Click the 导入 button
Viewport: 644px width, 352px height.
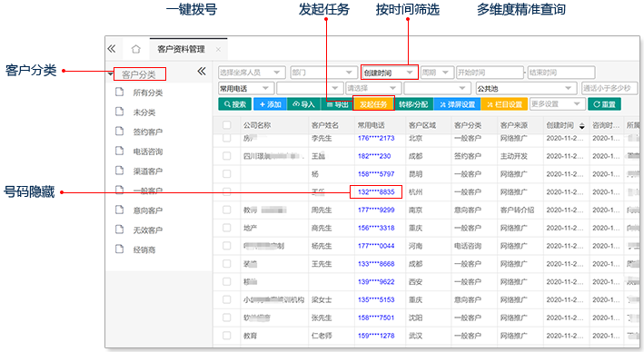pyautogui.click(x=303, y=104)
